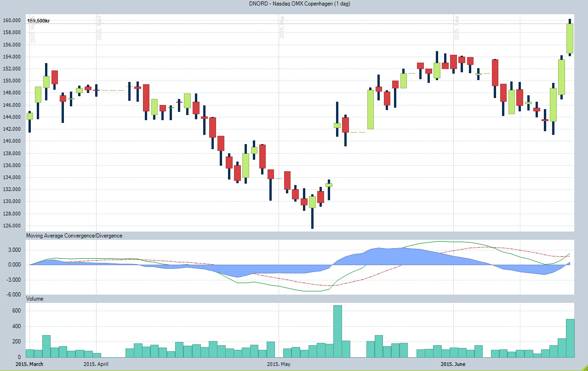Screen dimensions: 588x371
Task: Click the Moving Average Convergence/Divergence panel label
Action: click(x=74, y=236)
